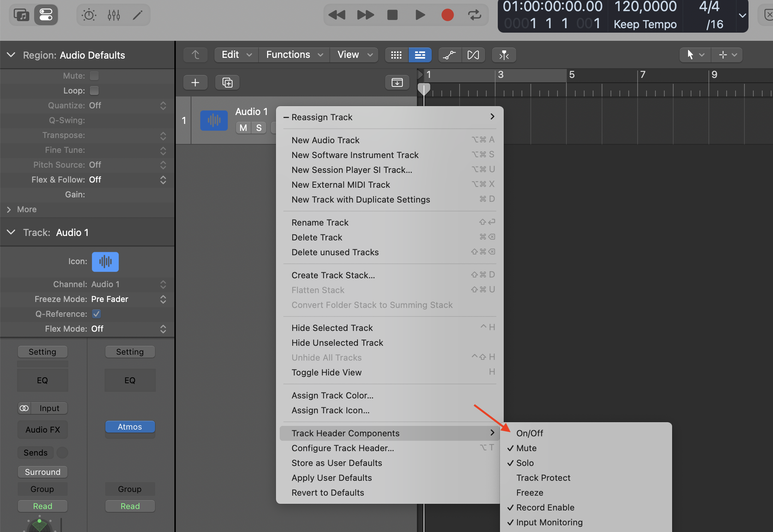Viewport: 773px width, 532px height.
Task: Click the track area back arrow button
Action: point(195,55)
